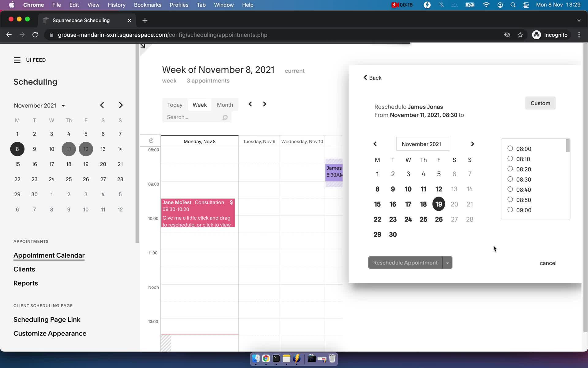Show previous week in appointment calendar

[x=250, y=104]
